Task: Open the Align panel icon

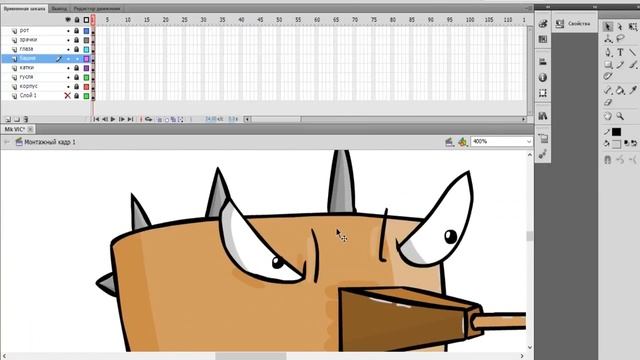Action: pos(543,62)
